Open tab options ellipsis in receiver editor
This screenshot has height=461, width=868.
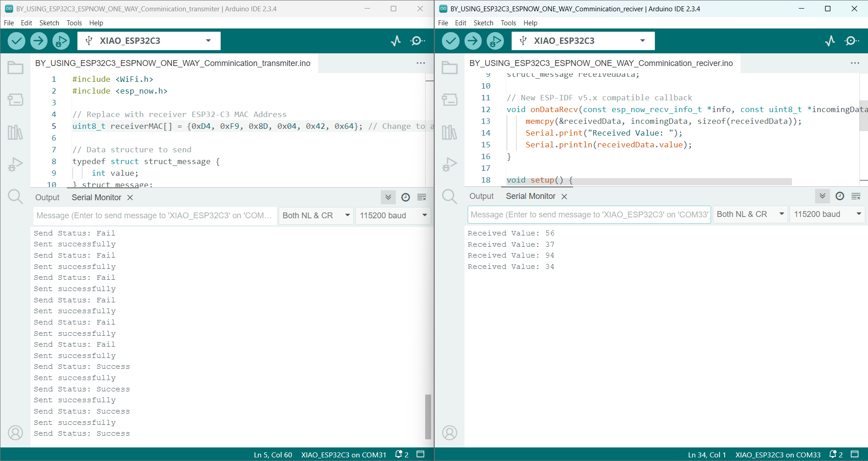pyautogui.click(x=855, y=63)
